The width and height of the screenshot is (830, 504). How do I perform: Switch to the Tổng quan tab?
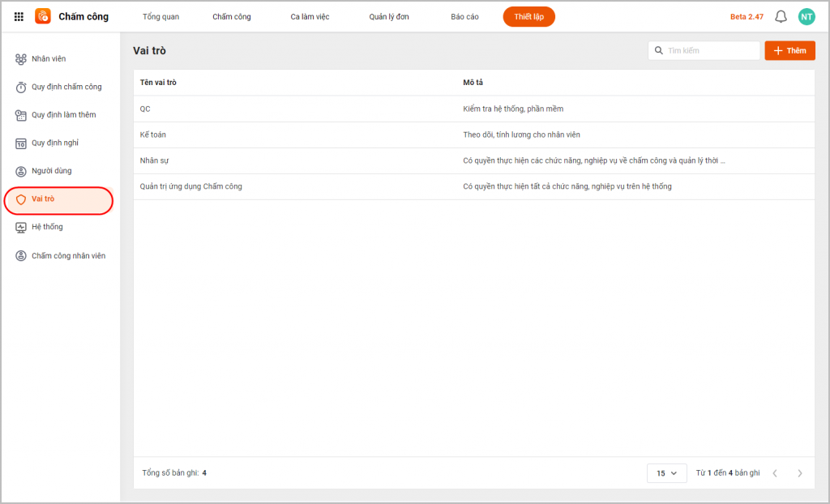tap(160, 17)
